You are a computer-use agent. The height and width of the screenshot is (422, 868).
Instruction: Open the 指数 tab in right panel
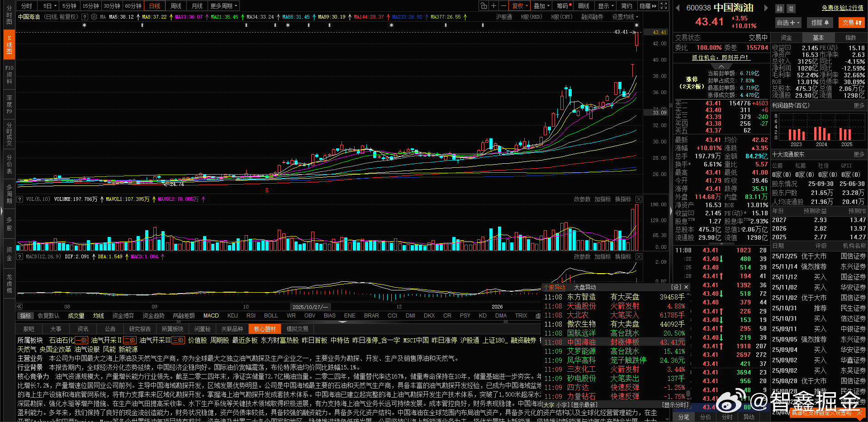[850, 38]
